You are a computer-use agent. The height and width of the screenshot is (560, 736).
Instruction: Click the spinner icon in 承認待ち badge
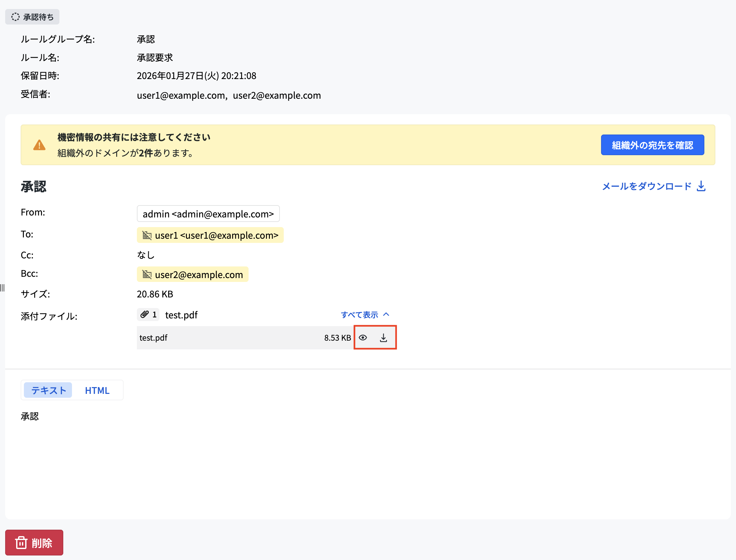(x=15, y=17)
